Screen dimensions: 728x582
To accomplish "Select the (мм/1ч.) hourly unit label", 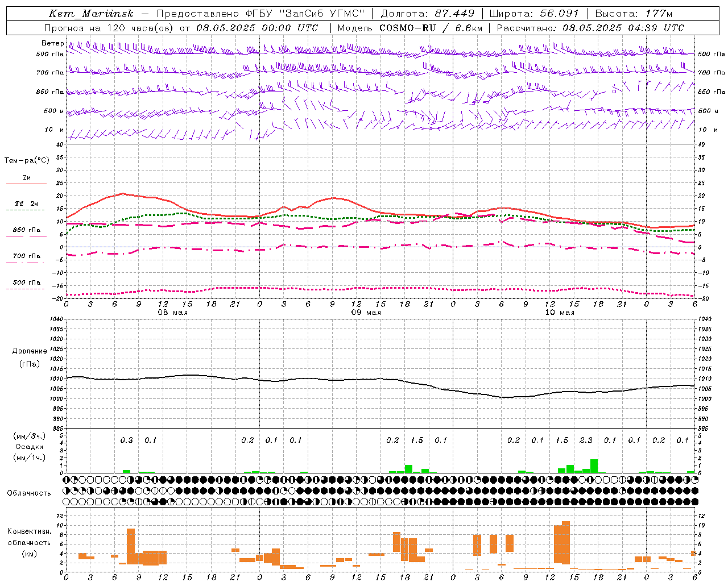I will [30, 458].
